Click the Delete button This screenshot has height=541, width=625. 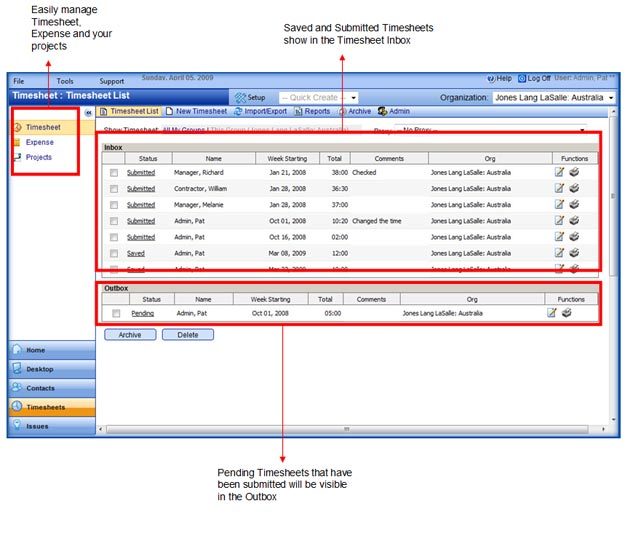point(188,334)
